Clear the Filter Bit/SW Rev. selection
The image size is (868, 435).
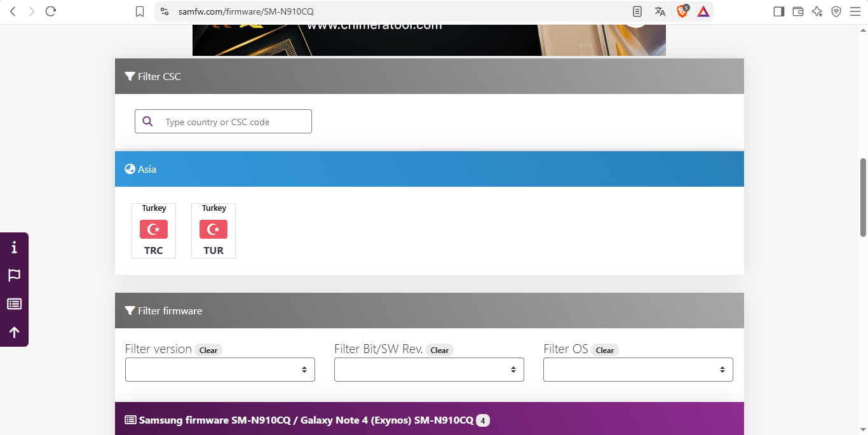pyautogui.click(x=440, y=351)
